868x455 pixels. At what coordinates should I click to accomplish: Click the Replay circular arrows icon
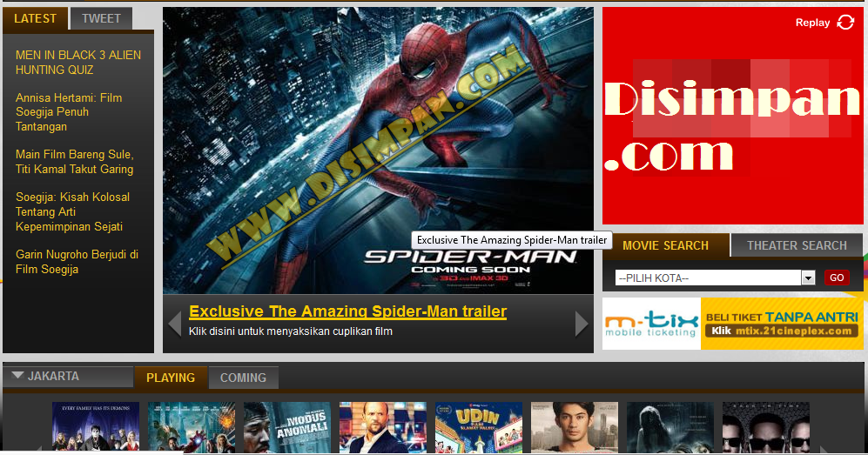click(845, 22)
